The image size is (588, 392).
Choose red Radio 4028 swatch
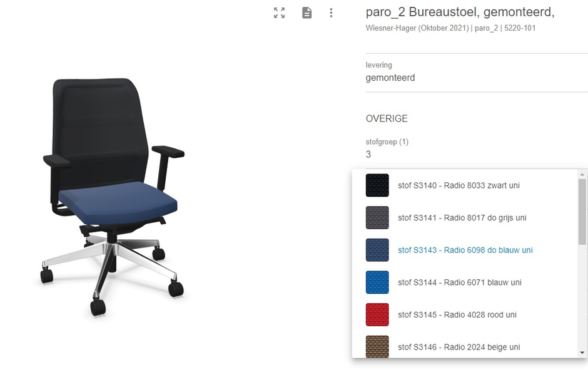[377, 314]
